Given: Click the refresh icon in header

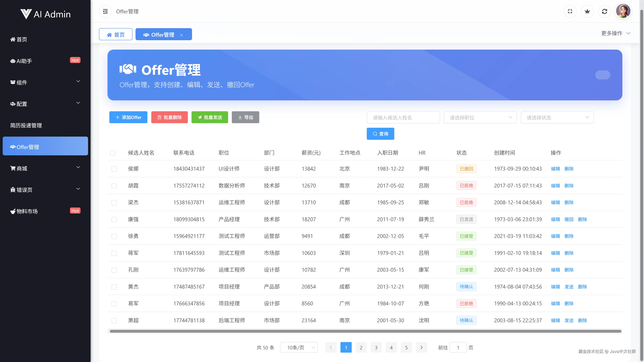Looking at the screenshot, I should point(604,12).
